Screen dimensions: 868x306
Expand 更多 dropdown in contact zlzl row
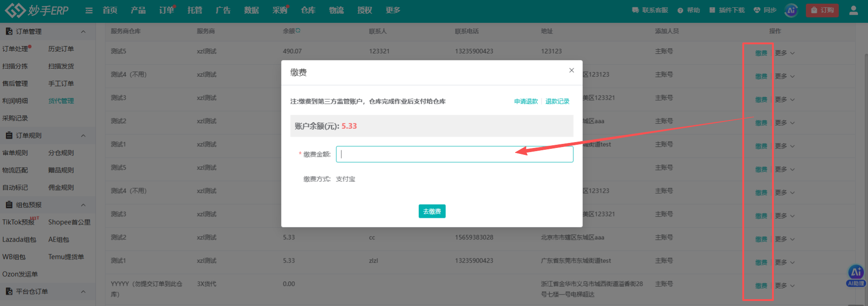pyautogui.click(x=785, y=263)
